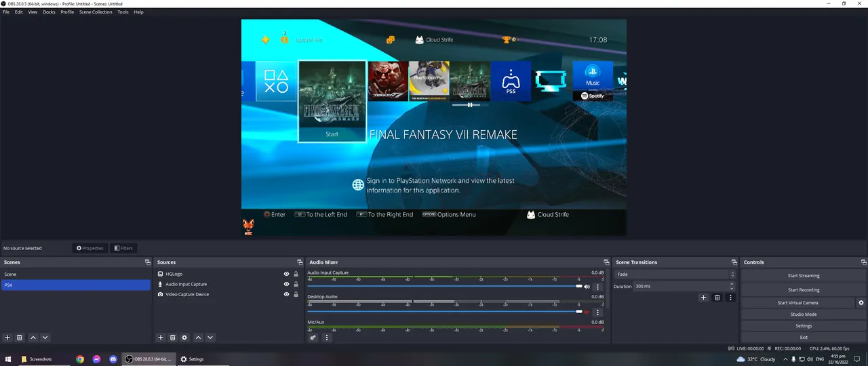The height and width of the screenshot is (366, 868).
Task: Open the Help menu
Action: click(x=138, y=12)
